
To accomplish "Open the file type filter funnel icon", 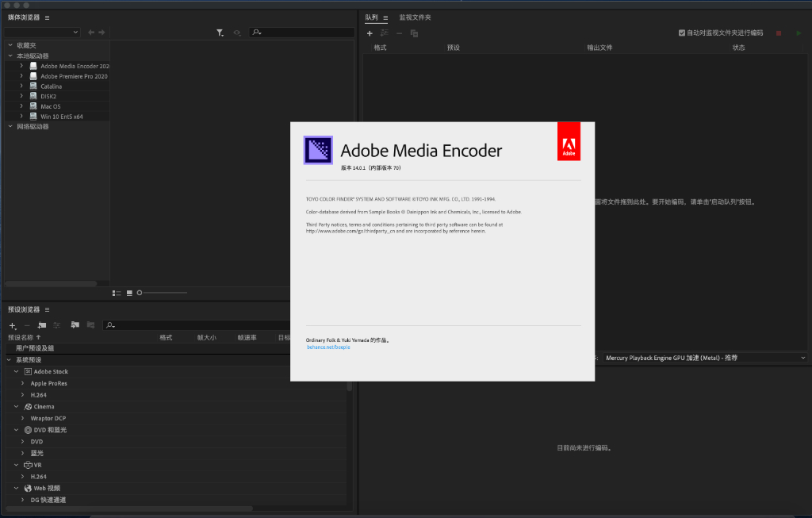I will [220, 33].
